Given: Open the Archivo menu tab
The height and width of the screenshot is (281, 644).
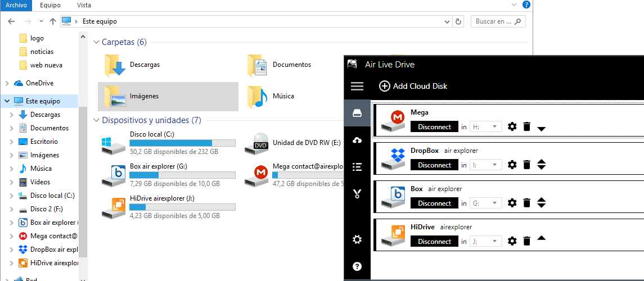Looking at the screenshot, I should click(x=16, y=5).
